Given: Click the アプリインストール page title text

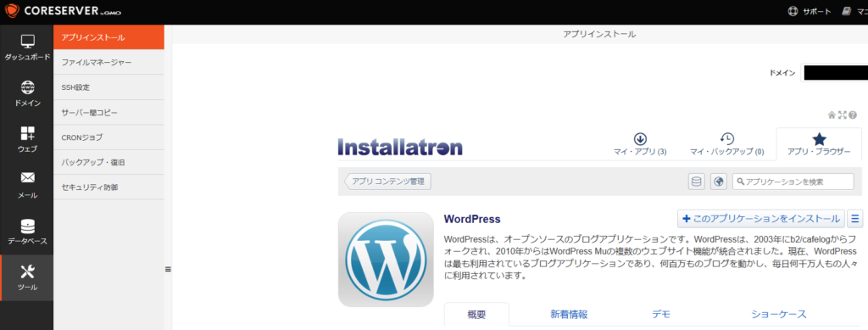Looking at the screenshot, I should (599, 34).
